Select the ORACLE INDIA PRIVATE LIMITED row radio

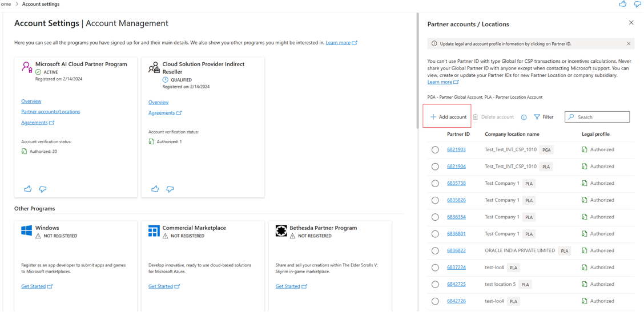click(435, 251)
